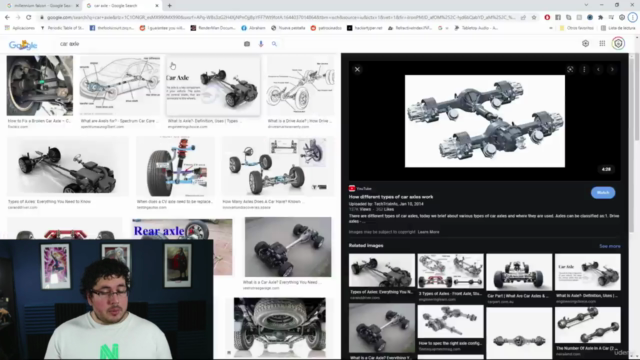This screenshot has height=360, width=640.
Task: Go back with the browser back arrow
Action: [7, 17]
